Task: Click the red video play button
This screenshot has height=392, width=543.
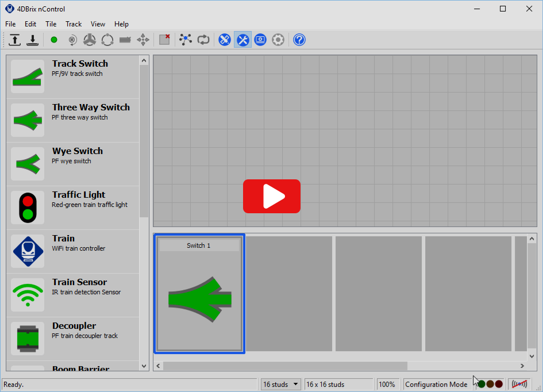Action: pos(271,197)
